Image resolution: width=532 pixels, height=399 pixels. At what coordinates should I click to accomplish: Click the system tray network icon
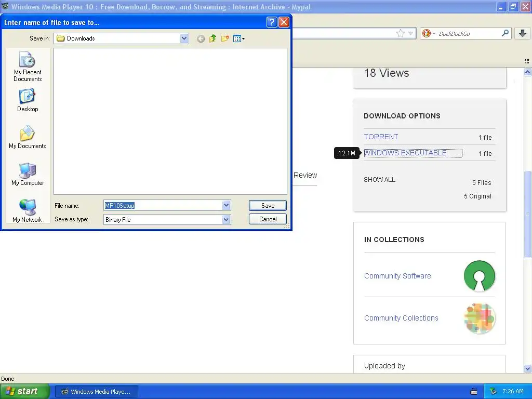click(x=494, y=392)
